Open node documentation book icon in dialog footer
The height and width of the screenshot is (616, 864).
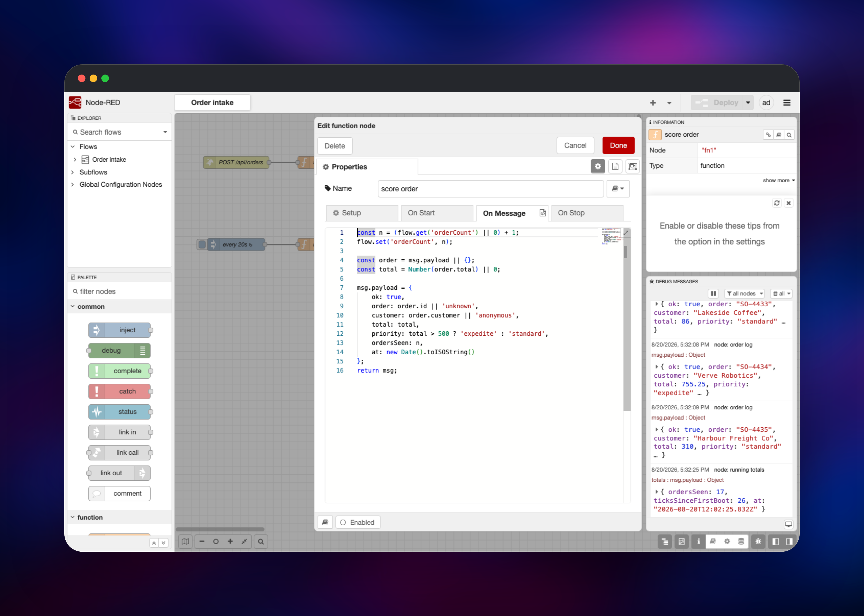click(x=325, y=522)
